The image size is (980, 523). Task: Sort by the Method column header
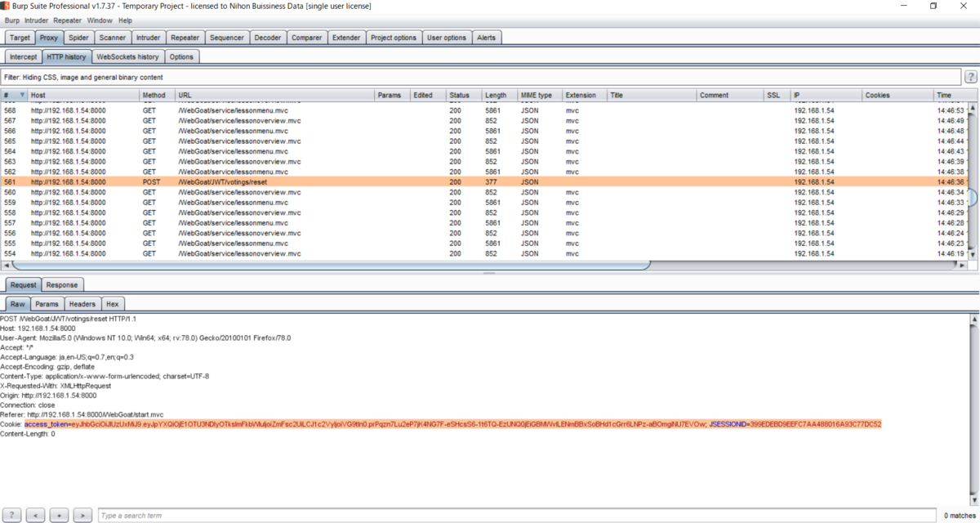pyautogui.click(x=158, y=96)
